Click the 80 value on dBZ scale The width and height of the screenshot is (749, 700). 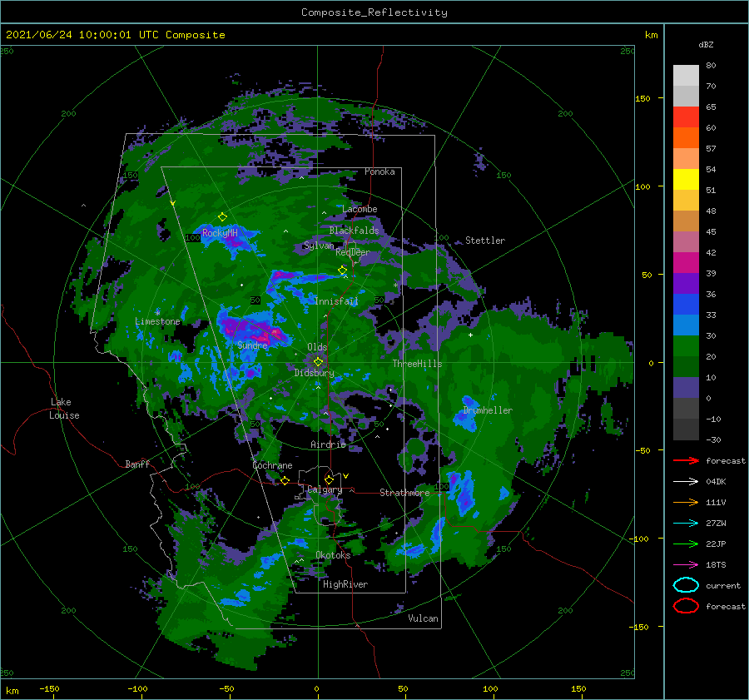coord(711,66)
